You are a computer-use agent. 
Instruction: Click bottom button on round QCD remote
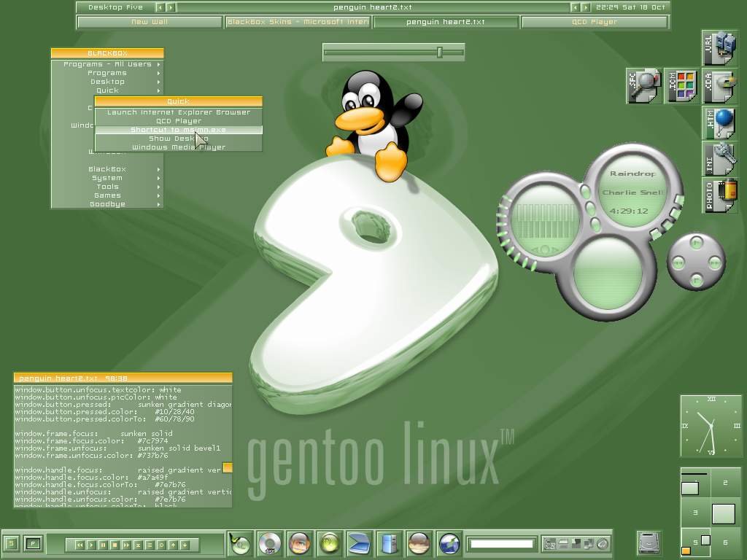click(x=696, y=280)
